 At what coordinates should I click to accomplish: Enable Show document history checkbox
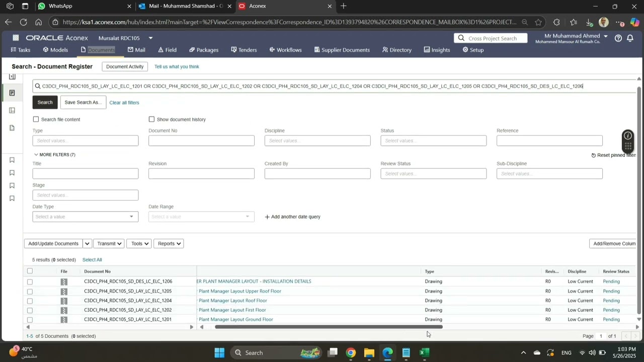point(151,119)
